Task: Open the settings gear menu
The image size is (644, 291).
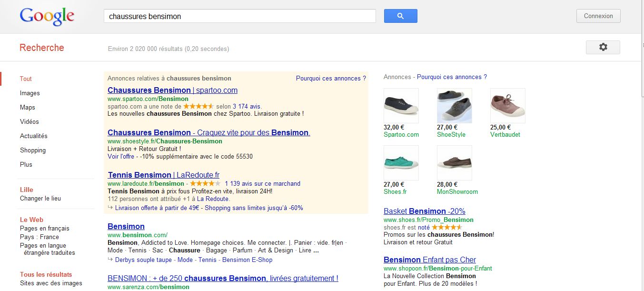Action: point(603,47)
